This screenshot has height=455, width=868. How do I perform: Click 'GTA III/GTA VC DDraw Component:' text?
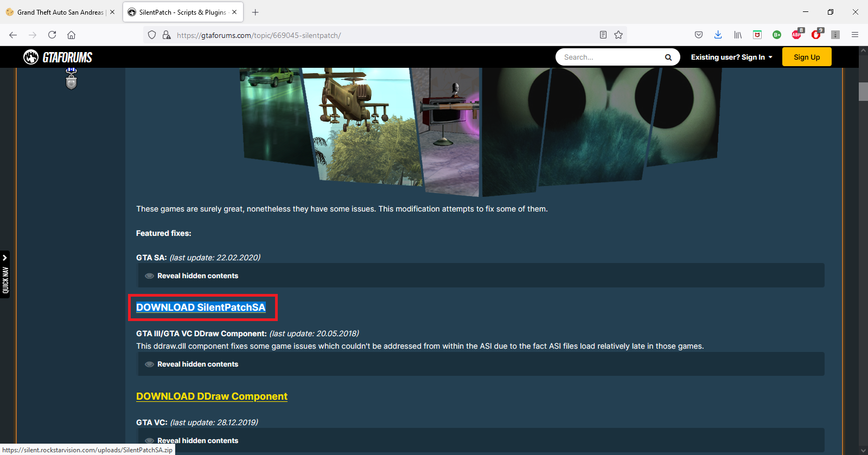tap(201, 334)
